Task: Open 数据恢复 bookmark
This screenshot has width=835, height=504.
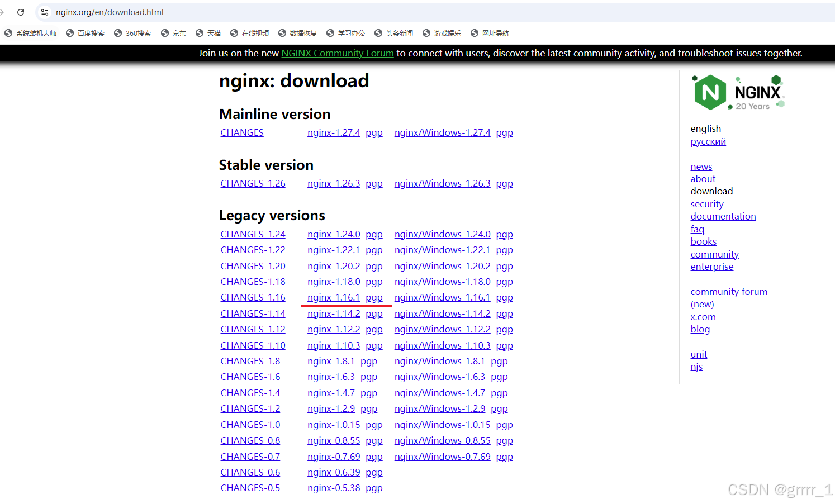Action: point(298,33)
